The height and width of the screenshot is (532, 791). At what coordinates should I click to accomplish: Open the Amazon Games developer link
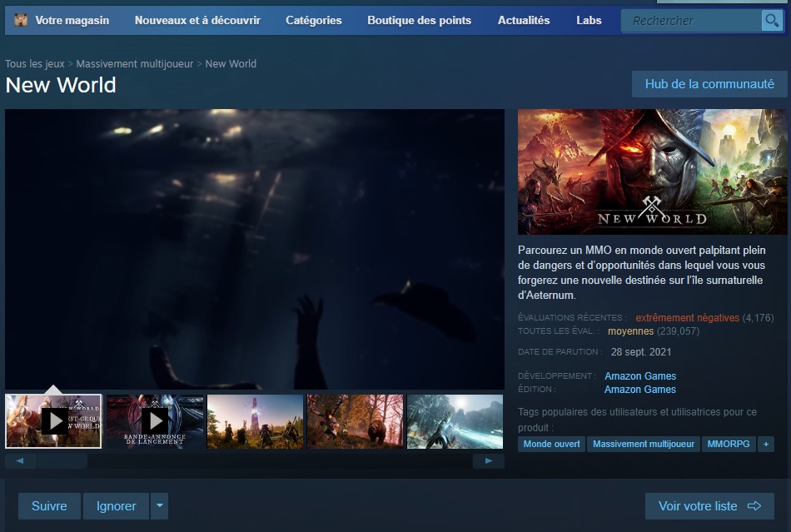[639, 376]
